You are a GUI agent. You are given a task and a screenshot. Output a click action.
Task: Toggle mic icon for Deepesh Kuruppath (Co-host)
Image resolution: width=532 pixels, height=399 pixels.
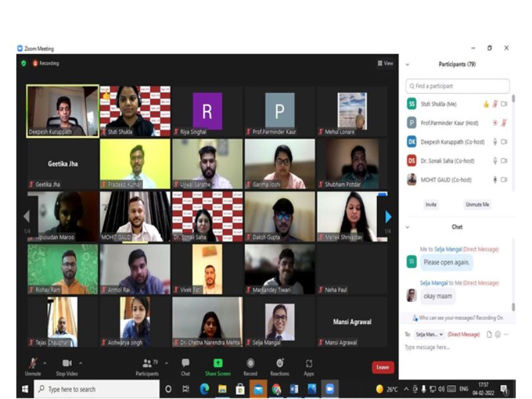495,142
